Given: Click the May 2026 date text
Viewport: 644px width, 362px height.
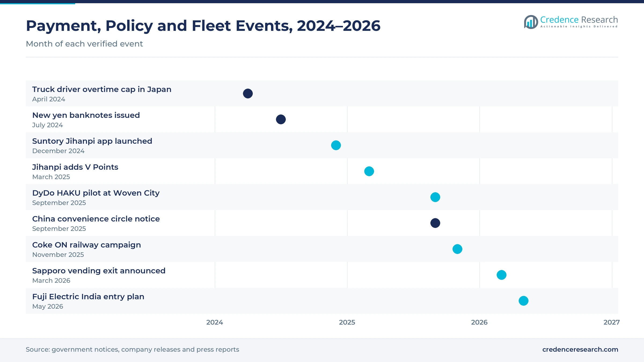Looking at the screenshot, I should pyautogui.click(x=47, y=306).
